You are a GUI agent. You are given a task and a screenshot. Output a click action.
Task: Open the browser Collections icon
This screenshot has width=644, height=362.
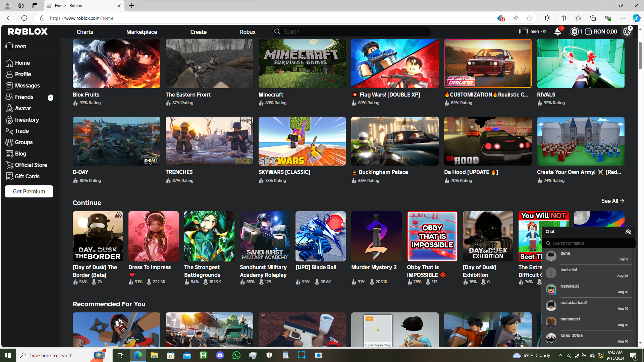coord(593,18)
